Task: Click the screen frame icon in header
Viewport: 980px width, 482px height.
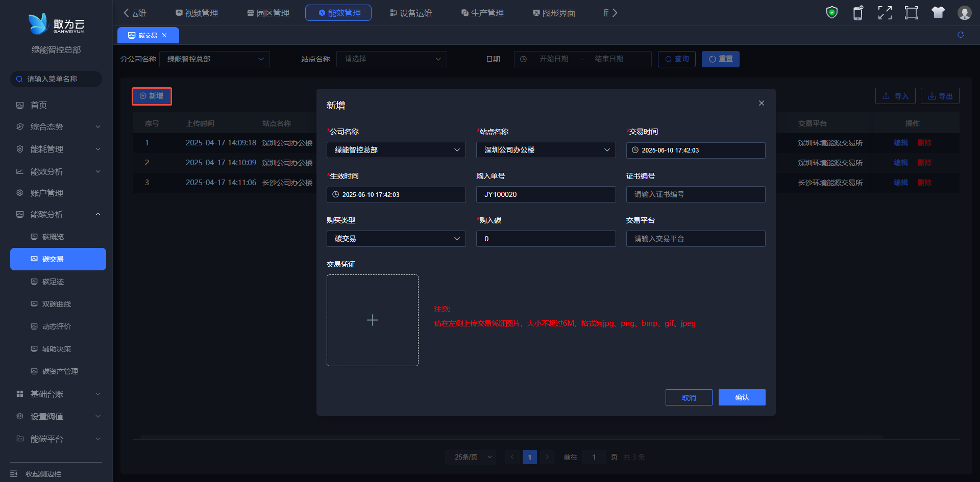Action: point(912,13)
